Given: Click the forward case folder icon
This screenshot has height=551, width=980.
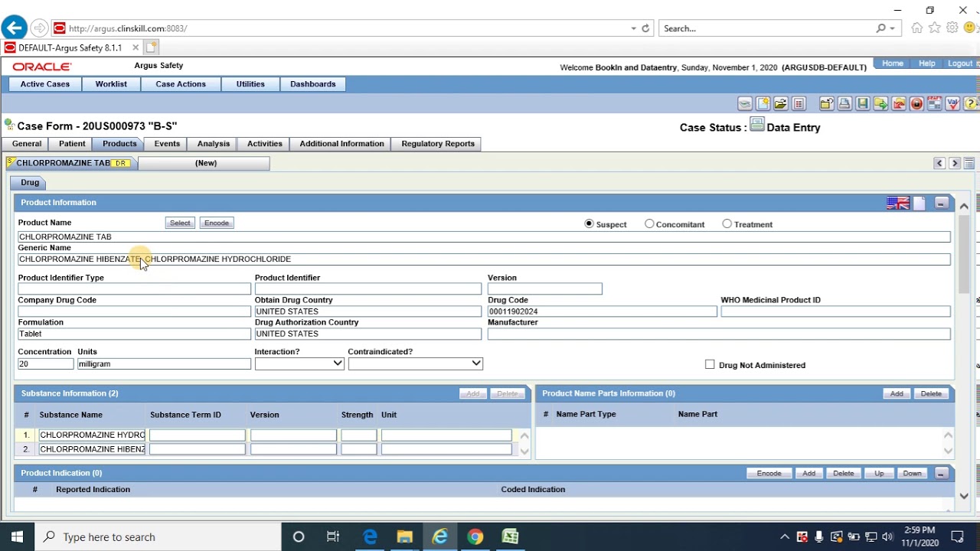Looking at the screenshot, I should click(x=880, y=104).
